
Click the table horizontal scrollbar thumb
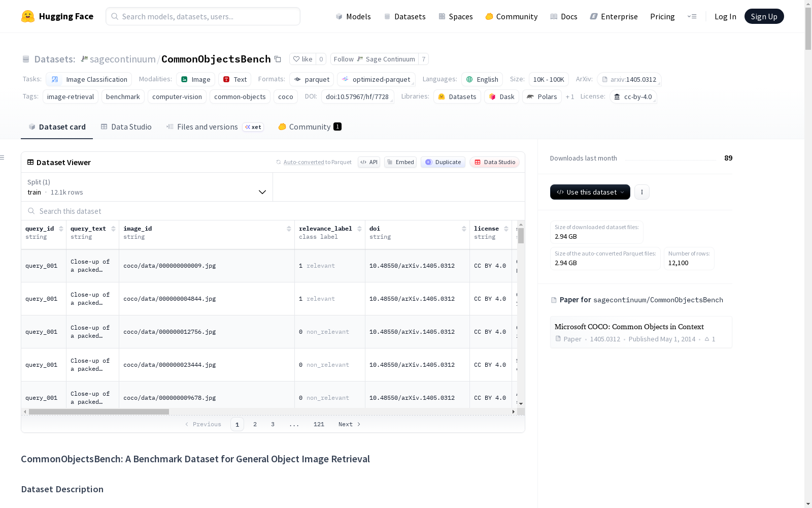coord(99,411)
